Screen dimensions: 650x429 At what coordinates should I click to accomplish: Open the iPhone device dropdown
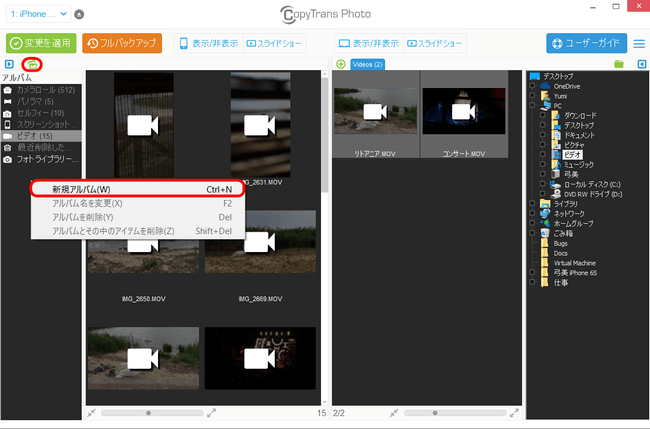(38, 14)
